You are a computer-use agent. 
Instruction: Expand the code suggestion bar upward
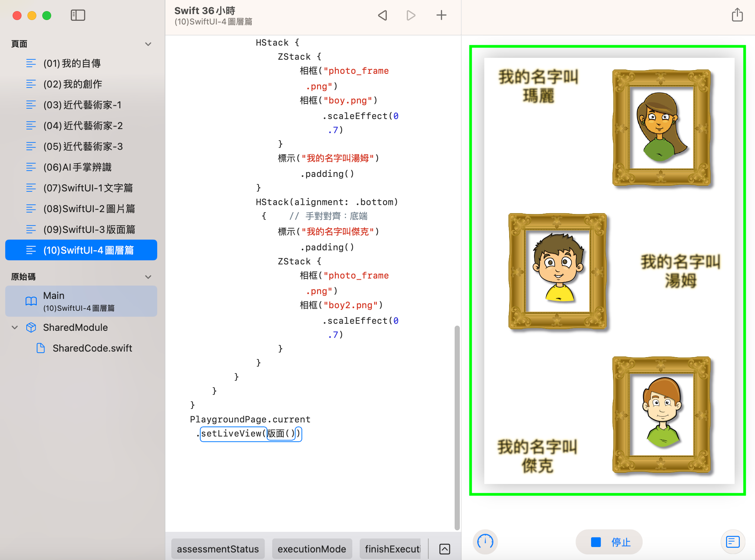(445, 549)
